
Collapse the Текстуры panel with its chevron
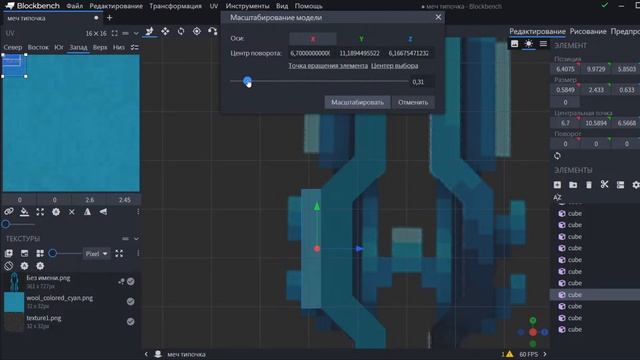pos(136,239)
